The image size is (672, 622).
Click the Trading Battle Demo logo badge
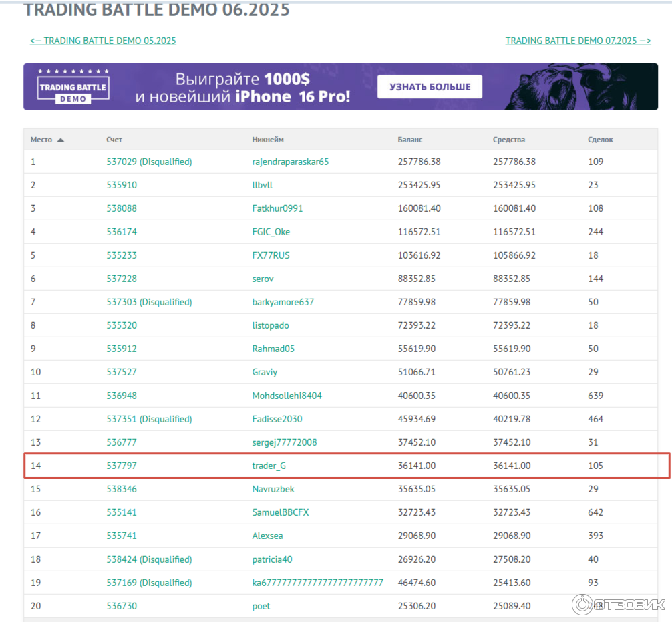[73, 87]
